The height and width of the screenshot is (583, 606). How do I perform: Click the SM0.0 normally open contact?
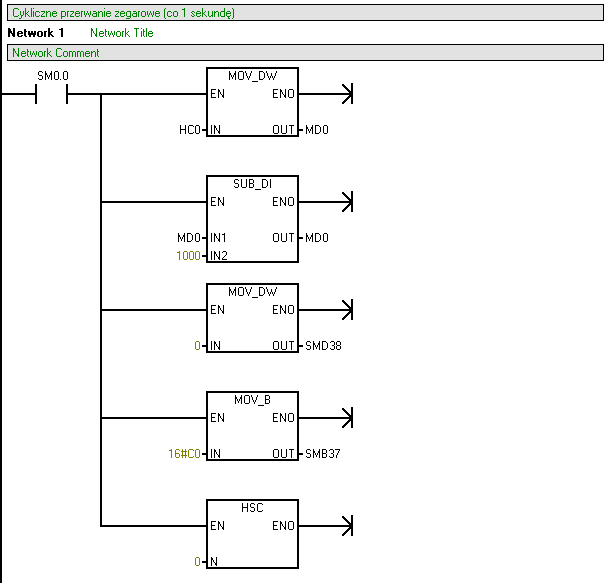pyautogui.click(x=52, y=95)
